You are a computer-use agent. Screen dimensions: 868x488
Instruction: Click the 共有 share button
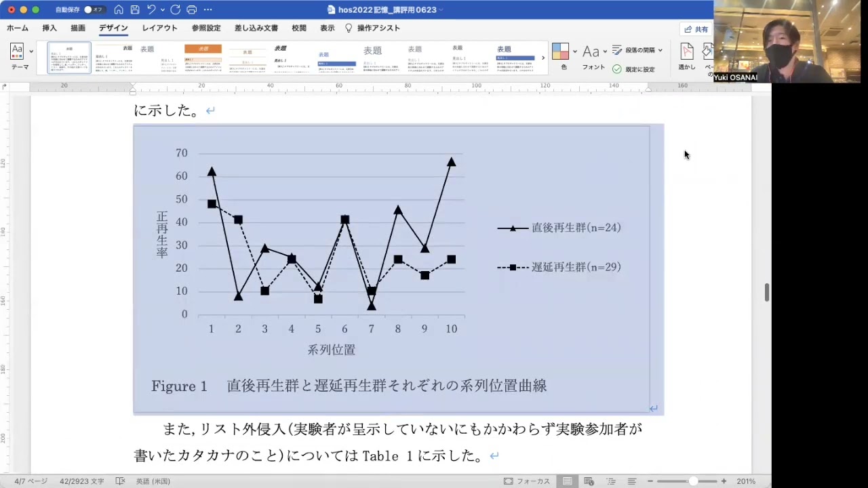click(696, 29)
